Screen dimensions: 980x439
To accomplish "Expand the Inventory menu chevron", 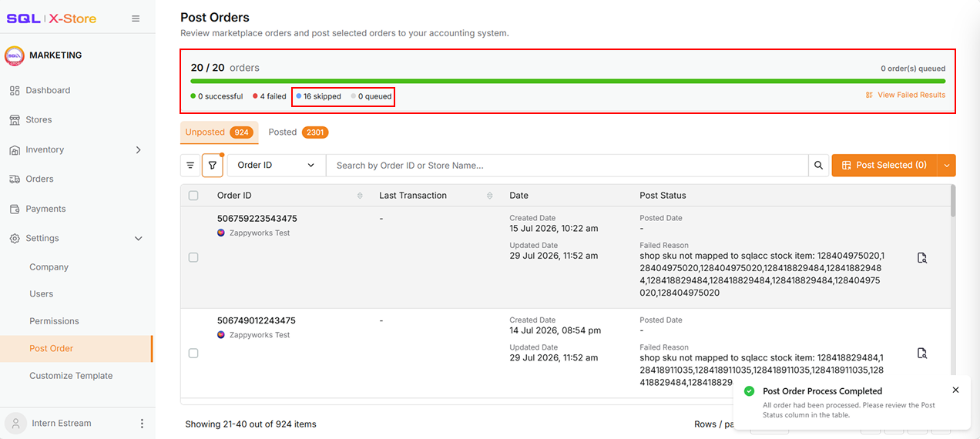I will click(139, 149).
